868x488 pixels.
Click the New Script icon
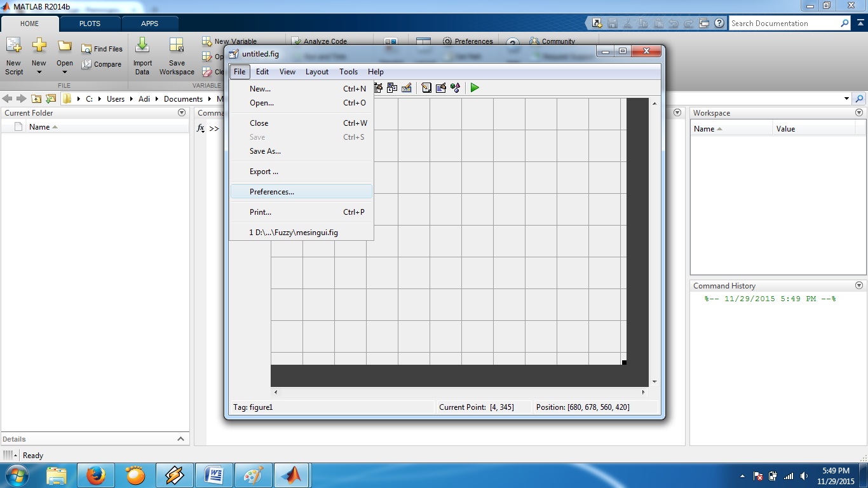click(x=14, y=55)
